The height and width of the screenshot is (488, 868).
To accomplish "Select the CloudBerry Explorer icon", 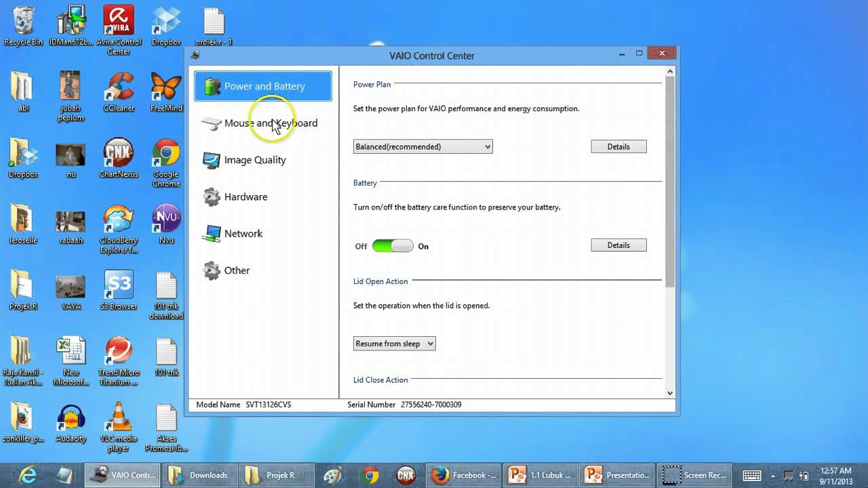I will pyautogui.click(x=119, y=228).
